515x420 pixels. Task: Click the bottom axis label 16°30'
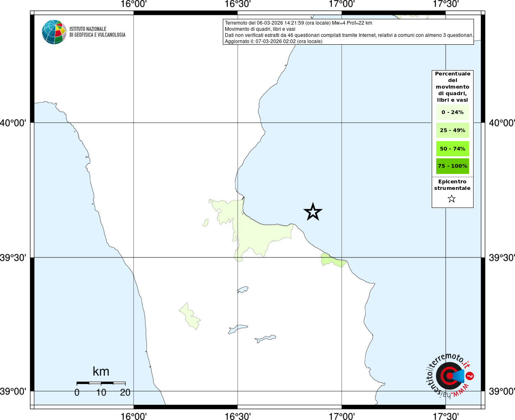coord(238,416)
